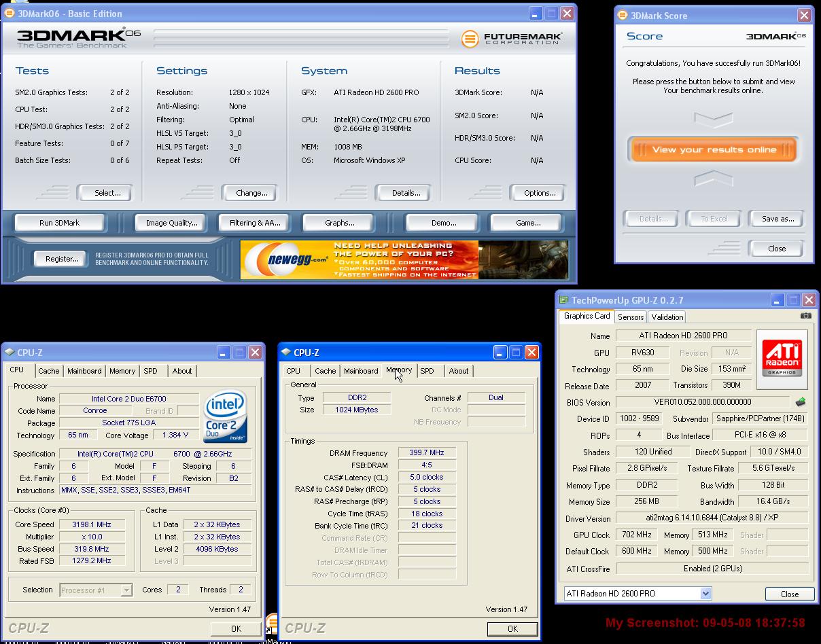Click the Core Speed value 3198.1 MHz
821x644 pixels.
tap(91, 524)
